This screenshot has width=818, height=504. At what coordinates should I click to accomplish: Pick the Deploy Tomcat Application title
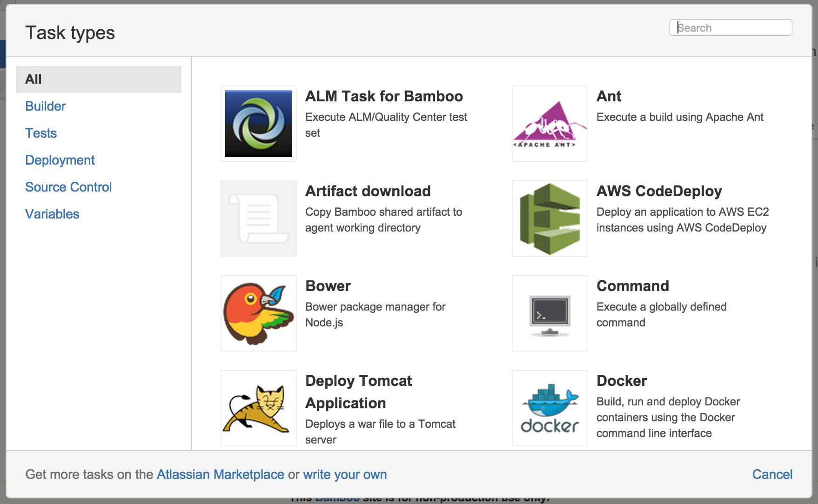pos(359,392)
